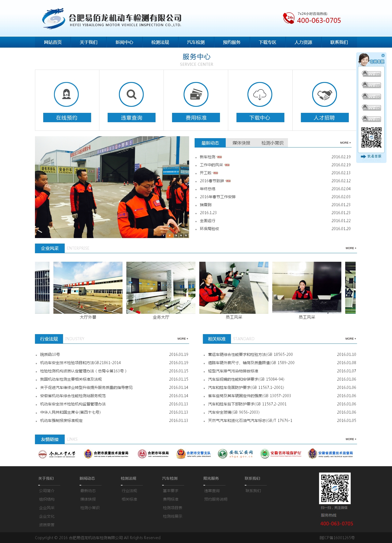Screen dimensions: 392x543
Task: Show more related standards entries
Action: coord(350,339)
